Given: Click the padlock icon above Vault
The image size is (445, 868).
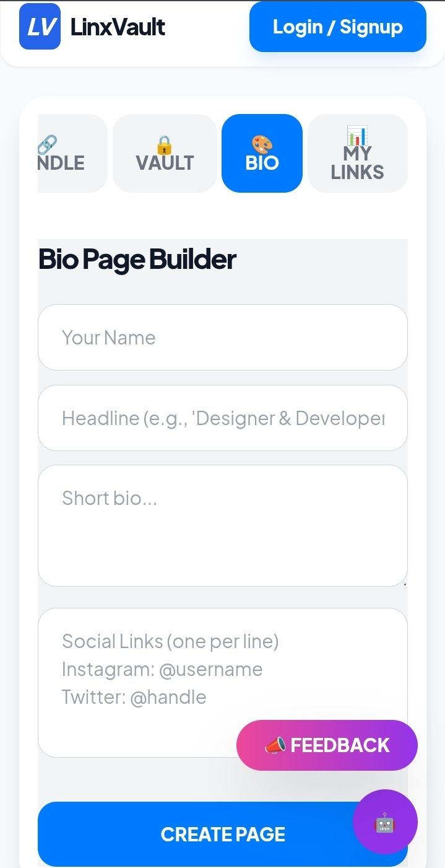Looking at the screenshot, I should [x=164, y=145].
